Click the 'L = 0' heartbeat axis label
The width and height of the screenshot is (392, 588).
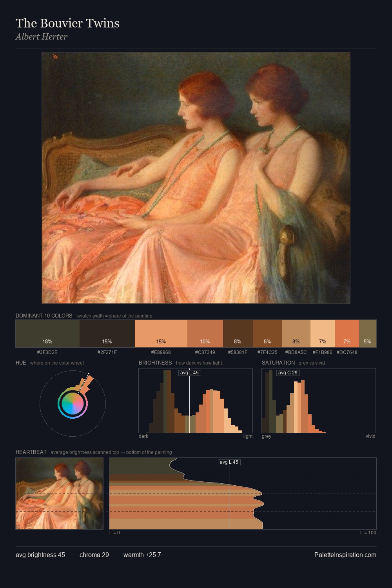click(115, 533)
